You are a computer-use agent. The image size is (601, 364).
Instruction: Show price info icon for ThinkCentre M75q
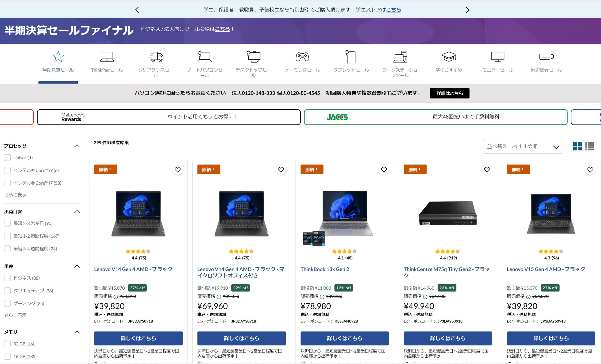click(425, 297)
